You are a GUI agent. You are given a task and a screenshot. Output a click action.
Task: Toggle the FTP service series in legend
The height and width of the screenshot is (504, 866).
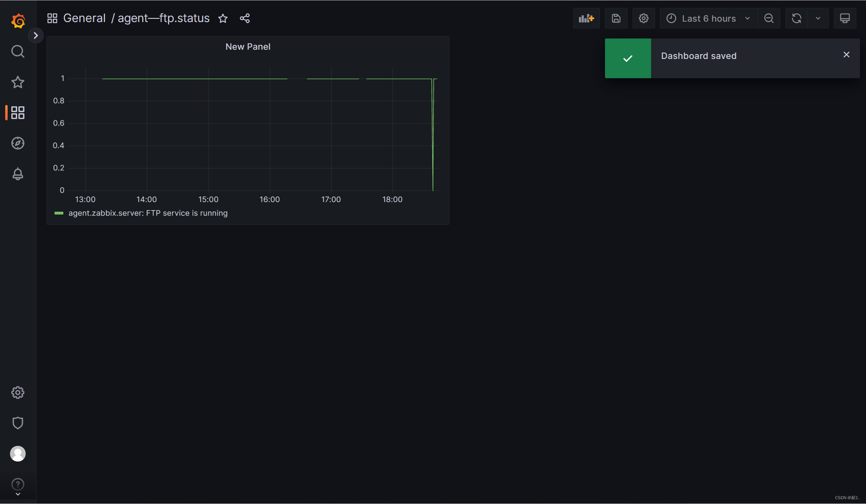[x=148, y=213]
